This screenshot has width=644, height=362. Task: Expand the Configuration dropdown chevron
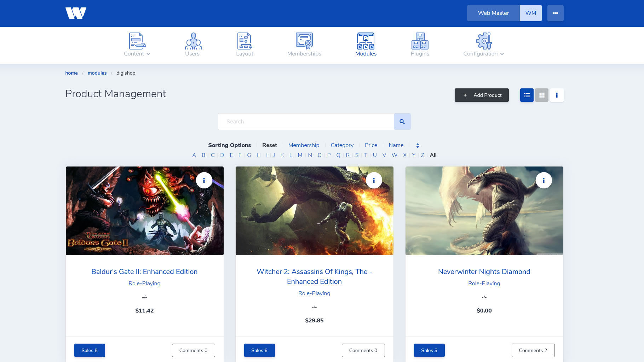502,54
